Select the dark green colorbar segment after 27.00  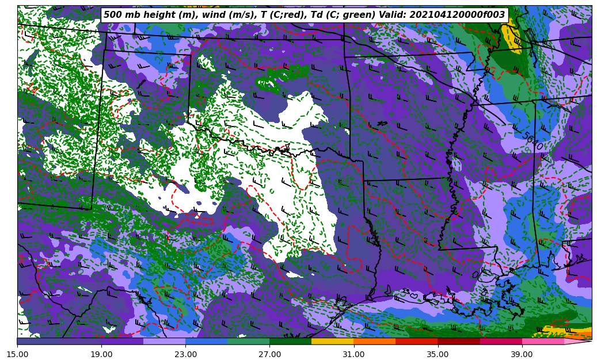pos(291,341)
